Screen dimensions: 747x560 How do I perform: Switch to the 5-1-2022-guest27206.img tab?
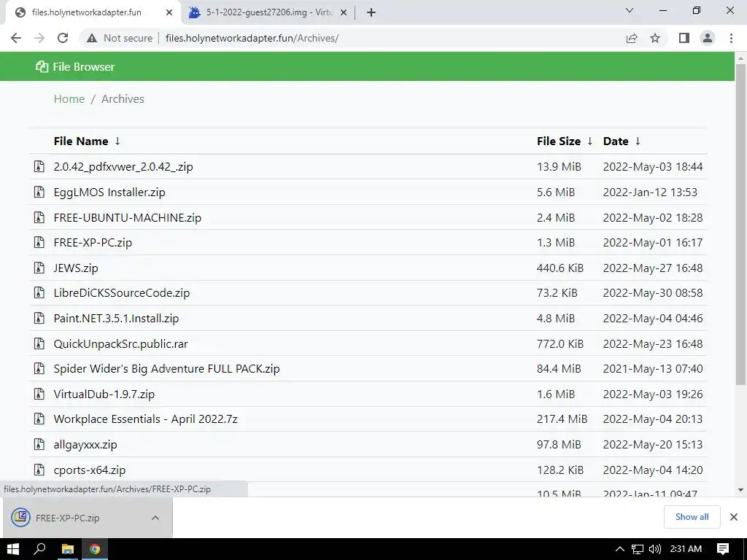point(268,12)
